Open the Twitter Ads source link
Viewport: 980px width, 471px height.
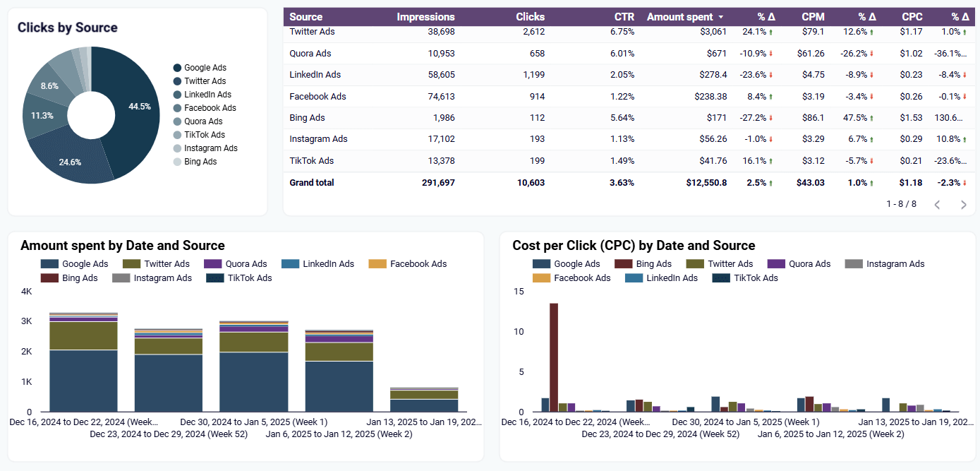[x=310, y=31]
